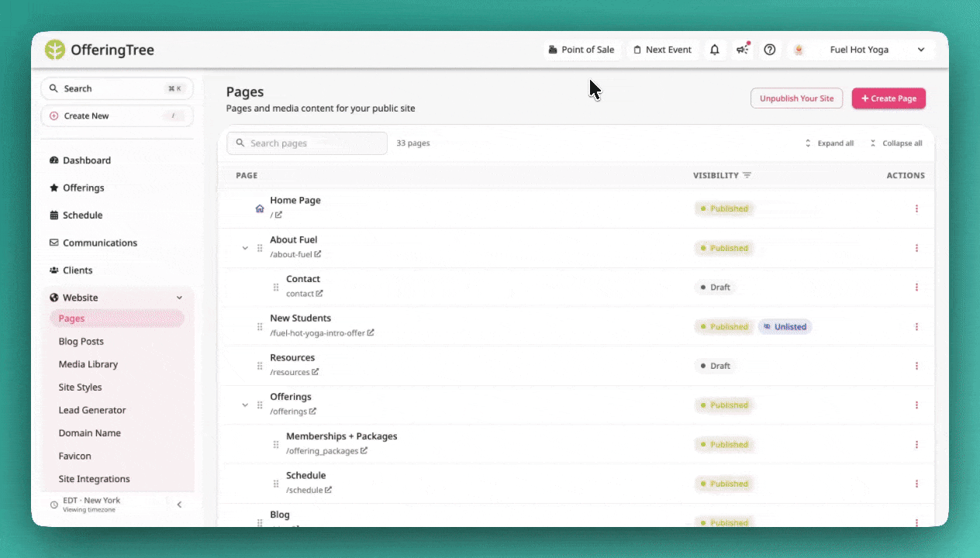Open the help question mark icon
The image size is (980, 558).
770,50
